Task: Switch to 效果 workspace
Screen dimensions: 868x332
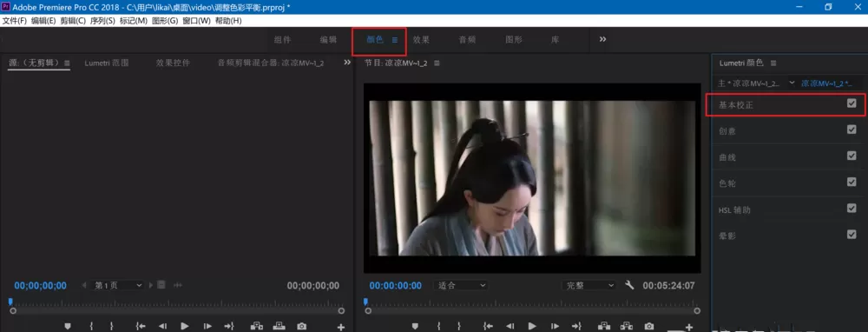Action: [421, 40]
